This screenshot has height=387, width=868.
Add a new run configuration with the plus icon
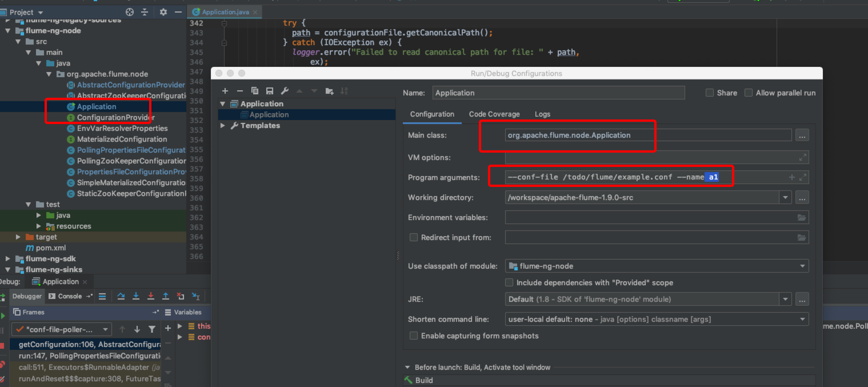click(225, 91)
